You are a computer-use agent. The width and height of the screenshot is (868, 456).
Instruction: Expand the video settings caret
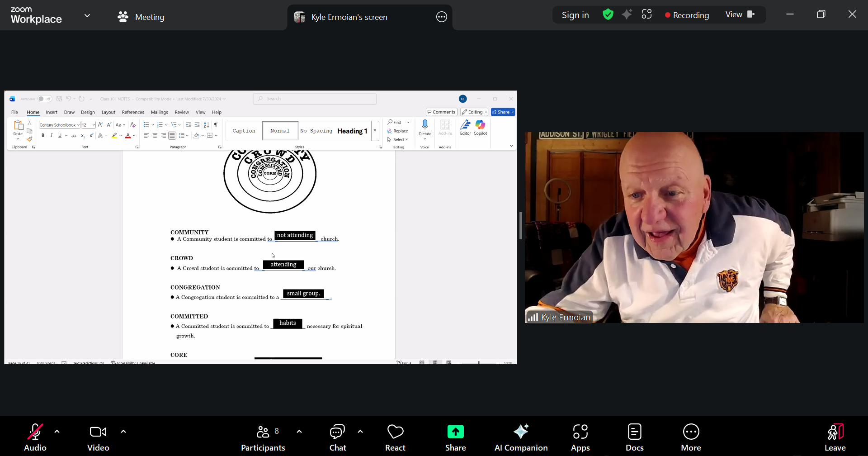pyautogui.click(x=123, y=432)
